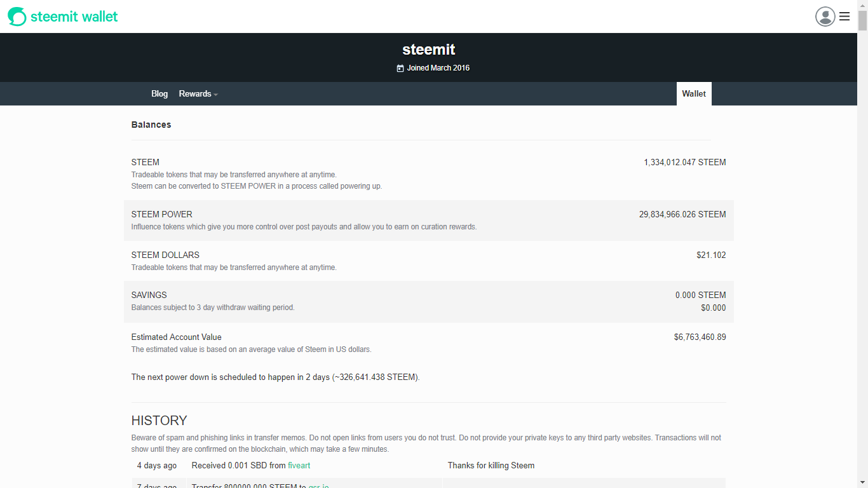Click the 0.000 STEEM savings balance
This screenshot has width=868, height=488.
pos(701,295)
